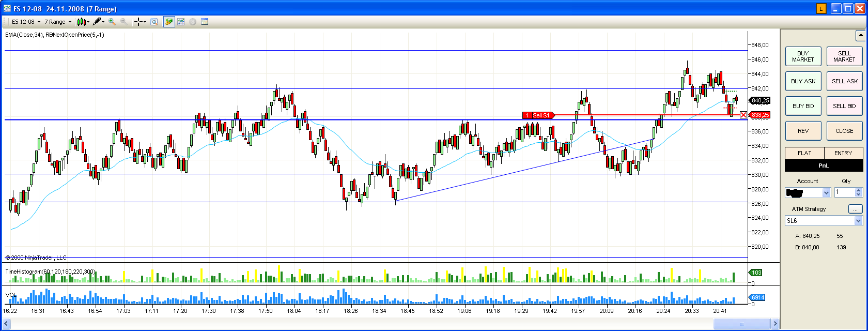Click the crosshair cursor icon
This screenshot has width=868, height=331.
[x=138, y=22]
